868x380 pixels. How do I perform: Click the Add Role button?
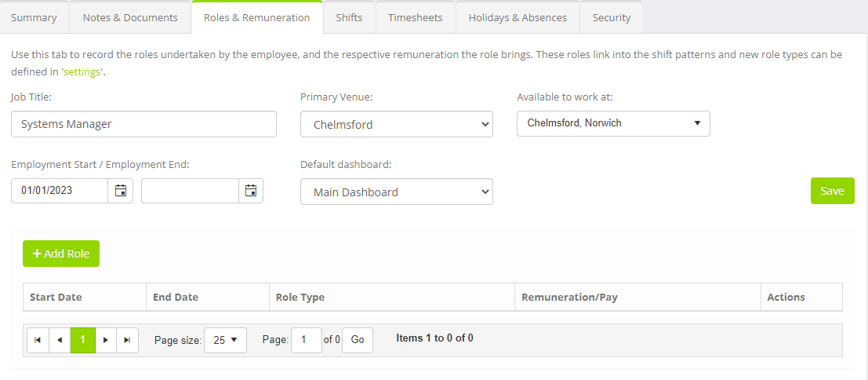[x=61, y=254]
